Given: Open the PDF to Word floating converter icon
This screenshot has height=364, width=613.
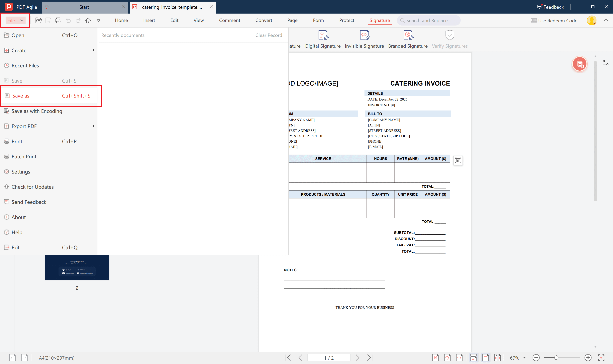Looking at the screenshot, I should coord(580,64).
